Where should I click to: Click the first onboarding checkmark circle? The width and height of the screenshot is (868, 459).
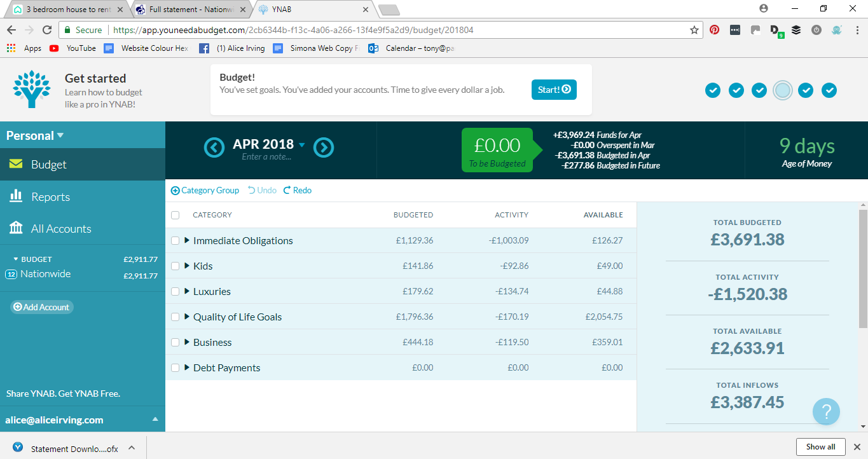713,90
